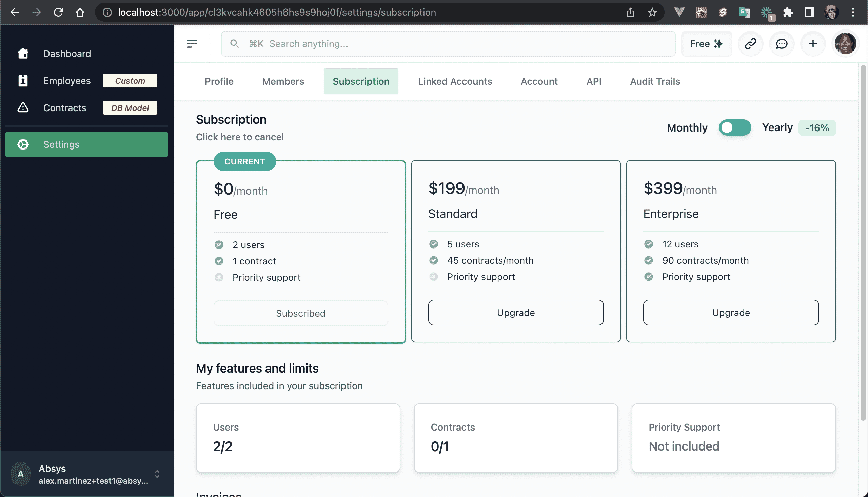Click the Contracts 0/1 limit card
The width and height of the screenshot is (868, 497).
point(516,438)
